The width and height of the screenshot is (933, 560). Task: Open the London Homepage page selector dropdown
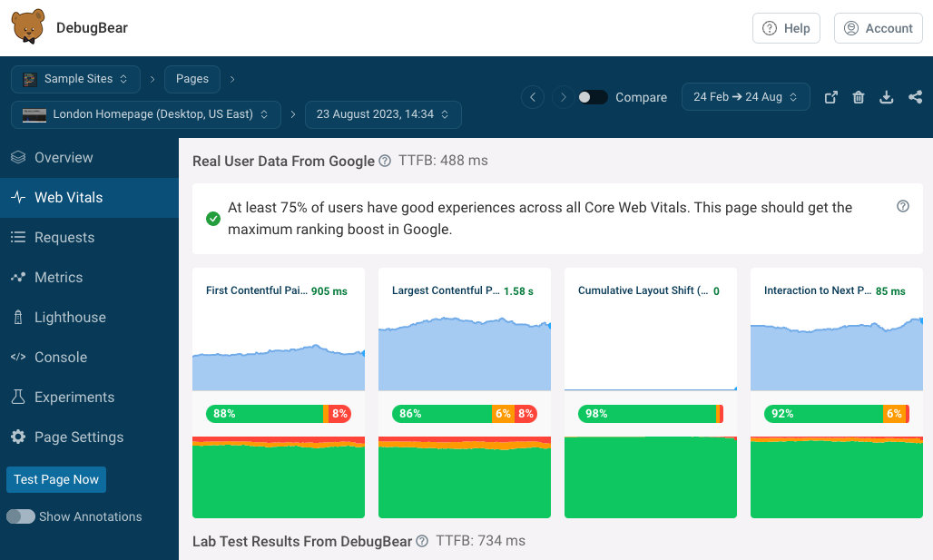coord(146,114)
